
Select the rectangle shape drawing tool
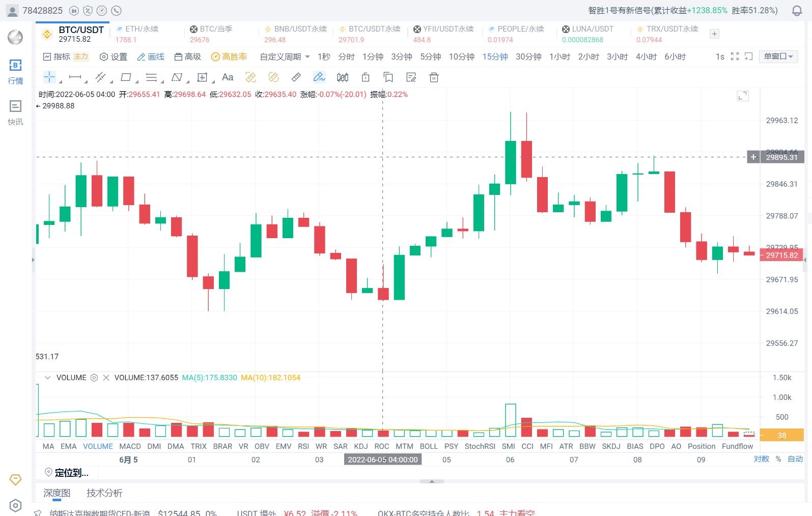126,77
